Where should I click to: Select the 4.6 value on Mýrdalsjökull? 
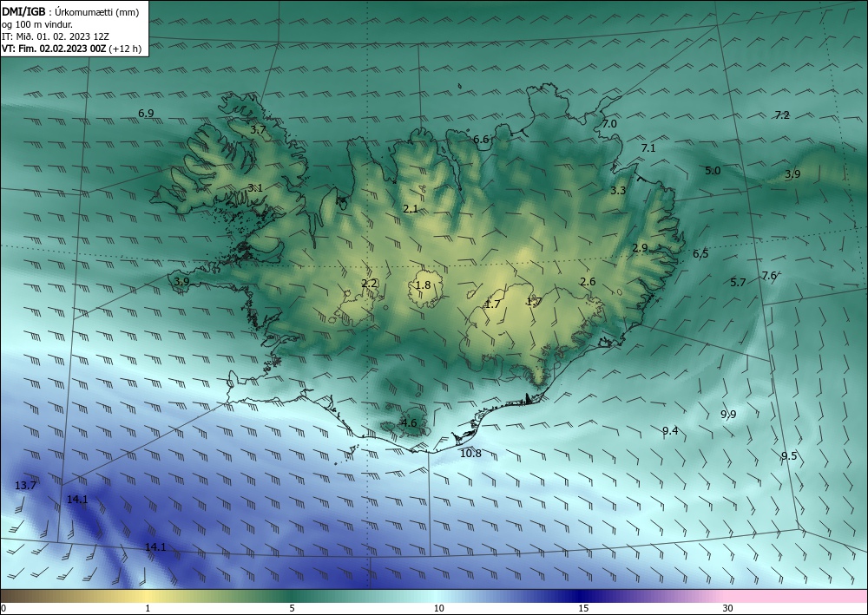tap(409, 423)
